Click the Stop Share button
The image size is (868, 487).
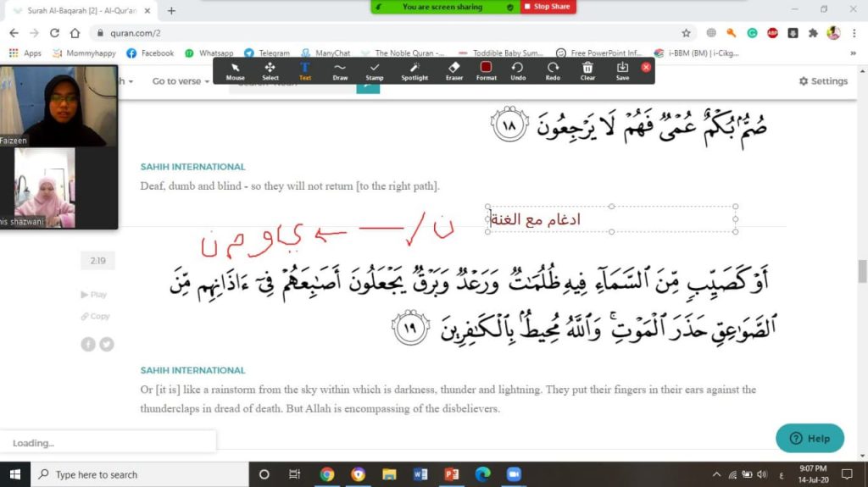548,7
